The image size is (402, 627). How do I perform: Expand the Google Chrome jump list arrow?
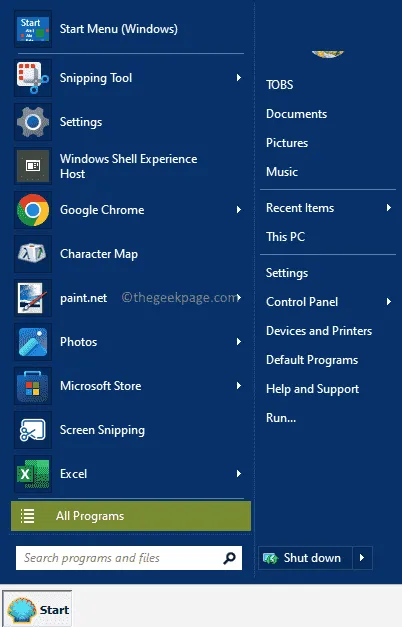(x=239, y=210)
